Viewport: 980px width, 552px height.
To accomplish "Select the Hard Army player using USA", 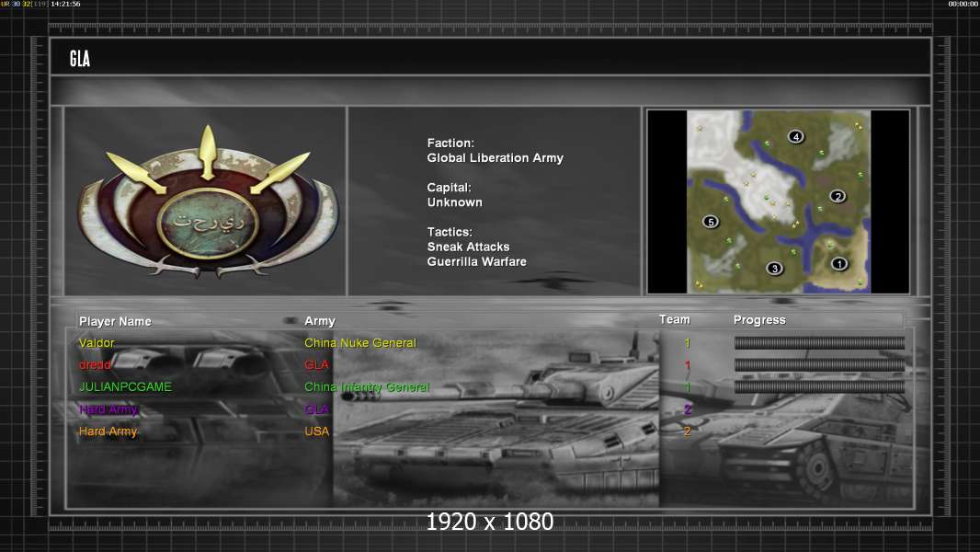I will pyautogui.click(x=108, y=431).
